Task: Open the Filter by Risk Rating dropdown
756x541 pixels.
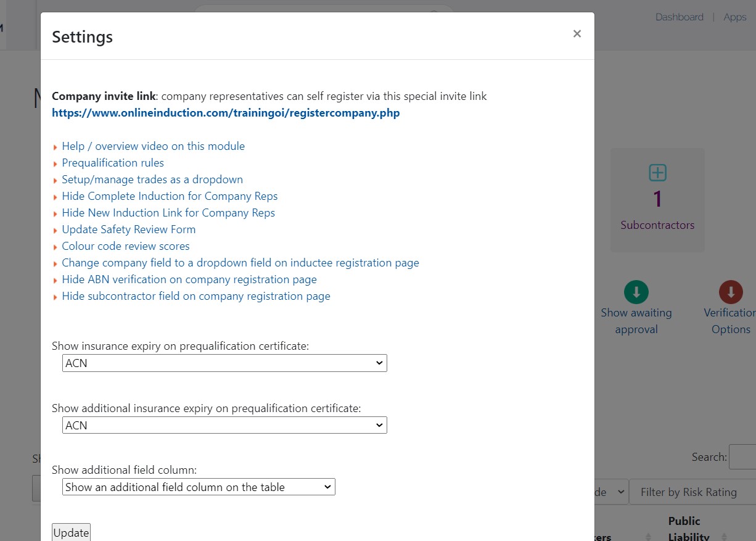Action: click(x=692, y=492)
